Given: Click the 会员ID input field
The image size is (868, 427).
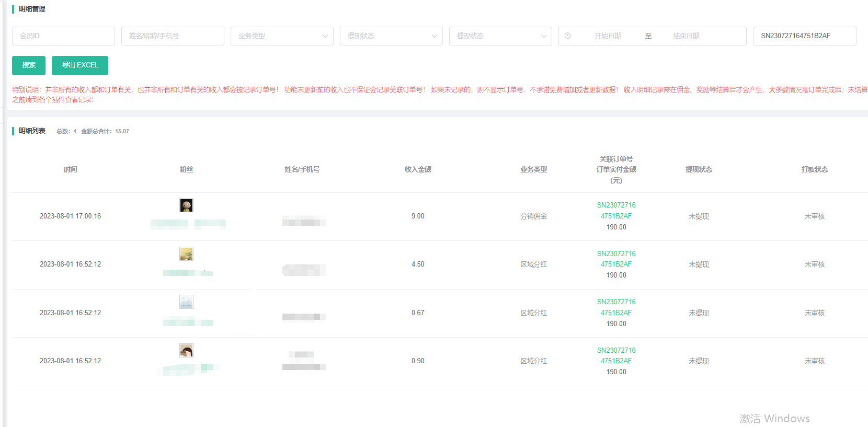Looking at the screenshot, I should pyautogui.click(x=63, y=36).
